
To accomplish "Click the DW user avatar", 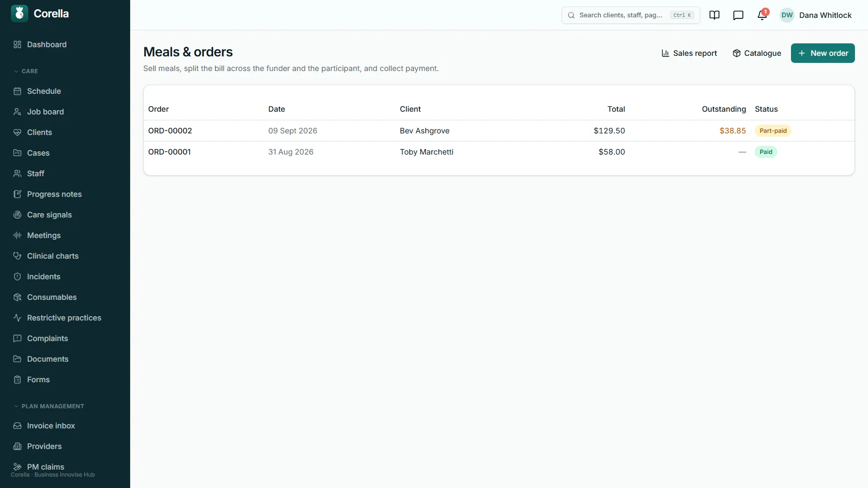I will coord(787,15).
